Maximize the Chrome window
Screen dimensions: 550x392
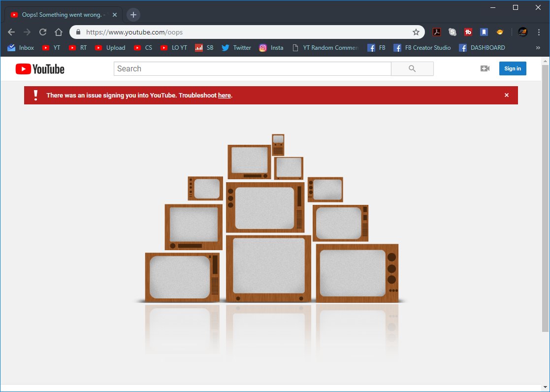click(x=515, y=7)
